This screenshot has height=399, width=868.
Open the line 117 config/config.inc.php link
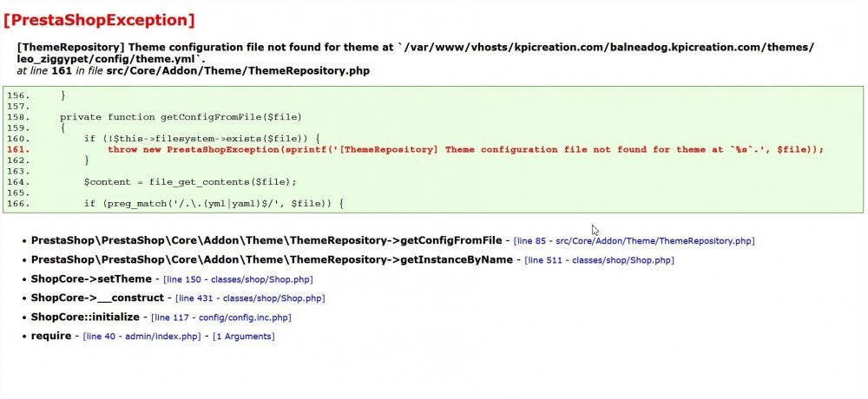pos(220,317)
